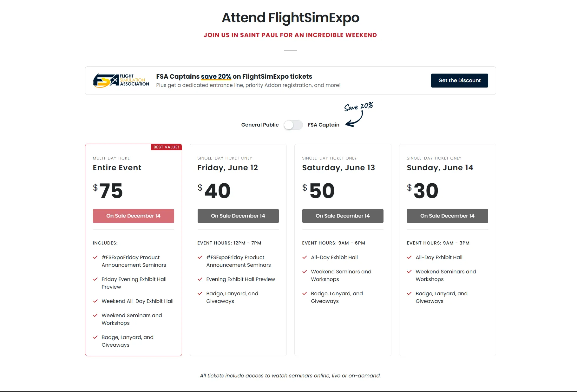Click checkmark beside Friday Evening Exhibit Hall Preview
Image resolution: width=577 pixels, height=392 pixels.
coord(95,279)
